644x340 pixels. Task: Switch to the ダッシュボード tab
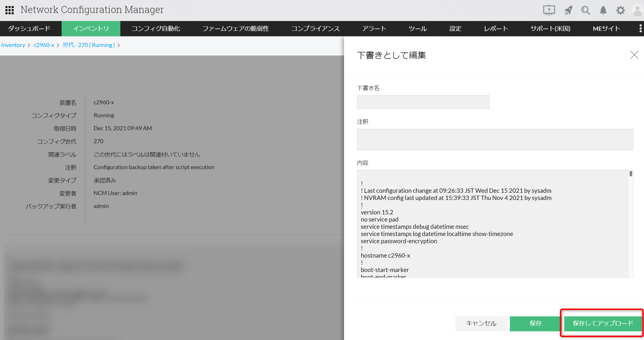pyautogui.click(x=29, y=29)
